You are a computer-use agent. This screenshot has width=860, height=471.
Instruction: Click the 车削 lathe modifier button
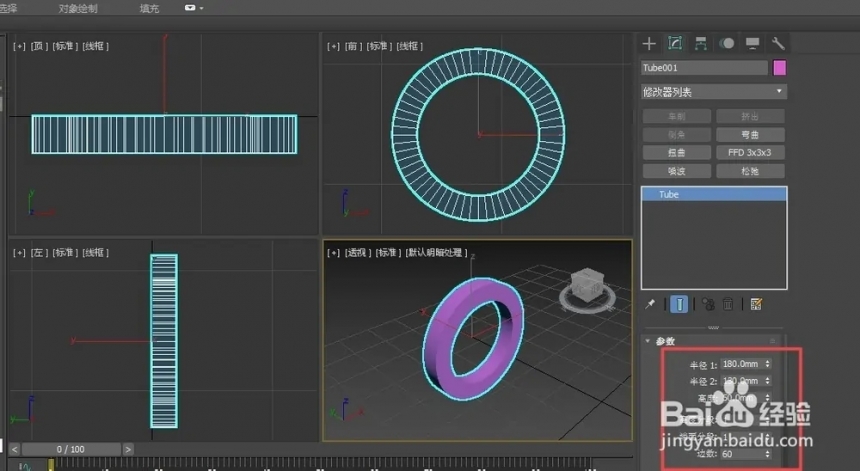[x=677, y=116]
